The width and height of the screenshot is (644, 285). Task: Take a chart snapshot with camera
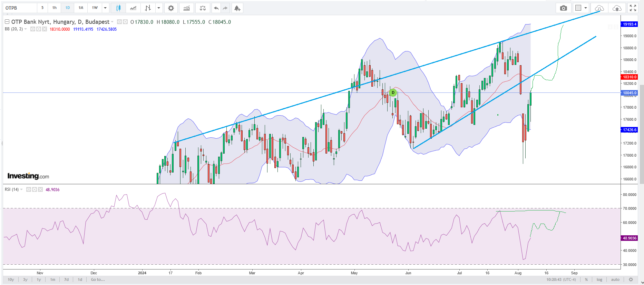point(564,8)
